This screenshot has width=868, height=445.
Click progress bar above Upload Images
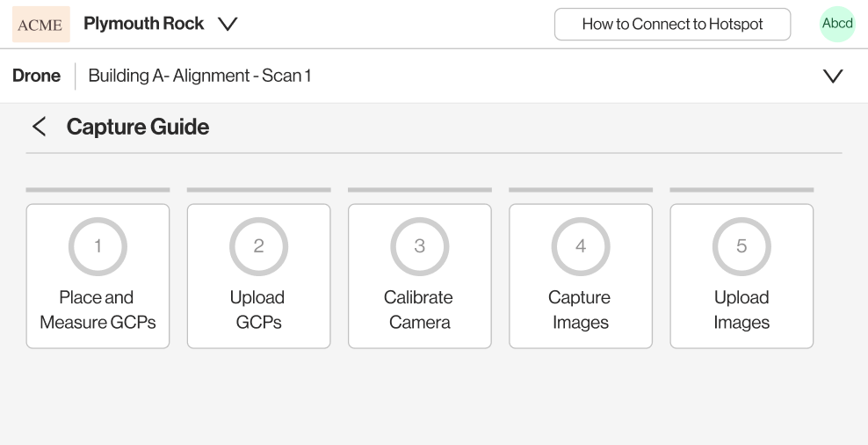741,190
